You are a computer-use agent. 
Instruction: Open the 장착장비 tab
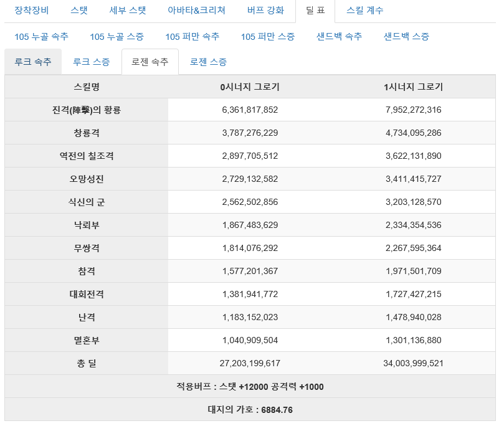(32, 11)
